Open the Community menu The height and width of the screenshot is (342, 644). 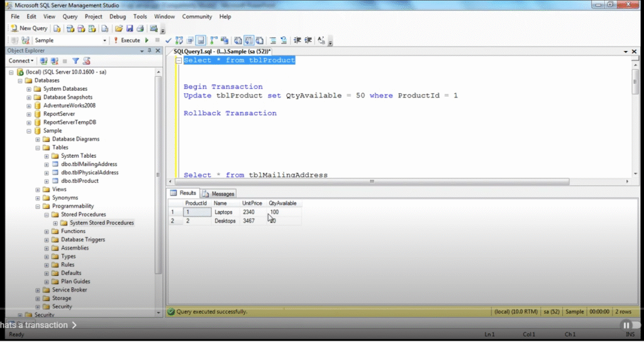pyautogui.click(x=197, y=17)
